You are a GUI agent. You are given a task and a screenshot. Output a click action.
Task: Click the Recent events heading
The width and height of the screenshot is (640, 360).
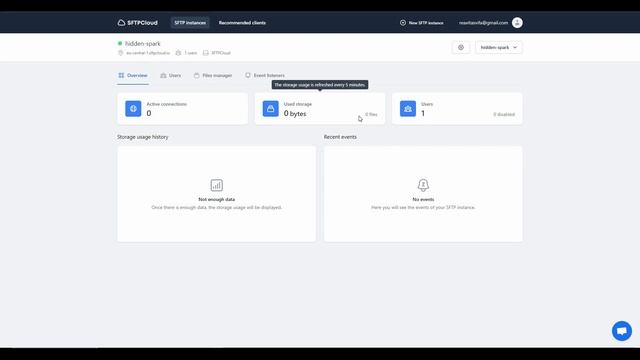point(340,137)
